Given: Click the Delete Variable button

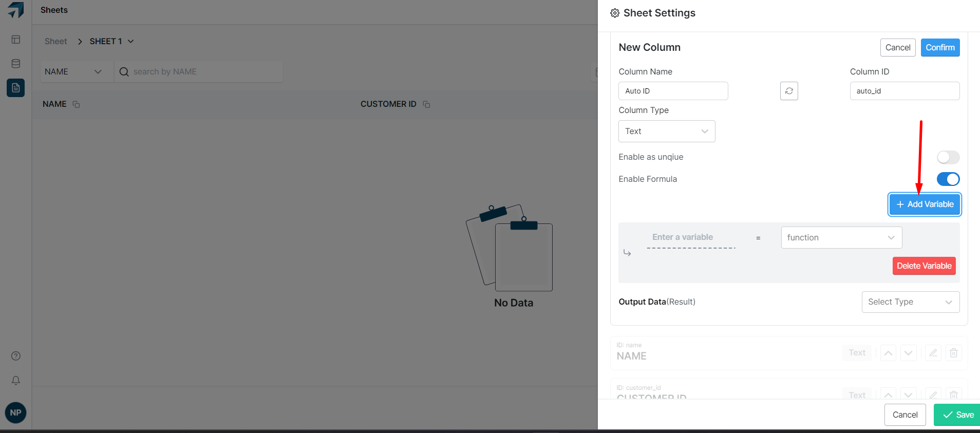Looking at the screenshot, I should 924,266.
